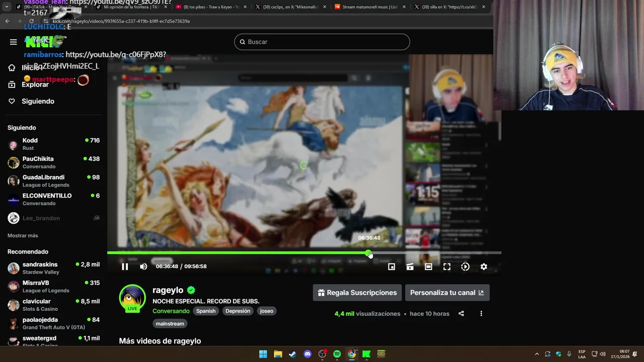Open the player settings gear
This screenshot has height=362, width=644.
pos(484,266)
